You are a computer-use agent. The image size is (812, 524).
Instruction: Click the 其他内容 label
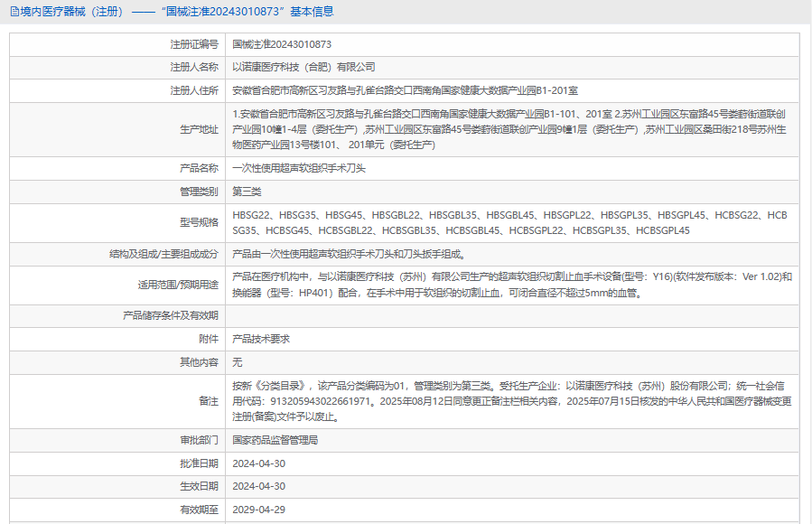[x=199, y=362]
